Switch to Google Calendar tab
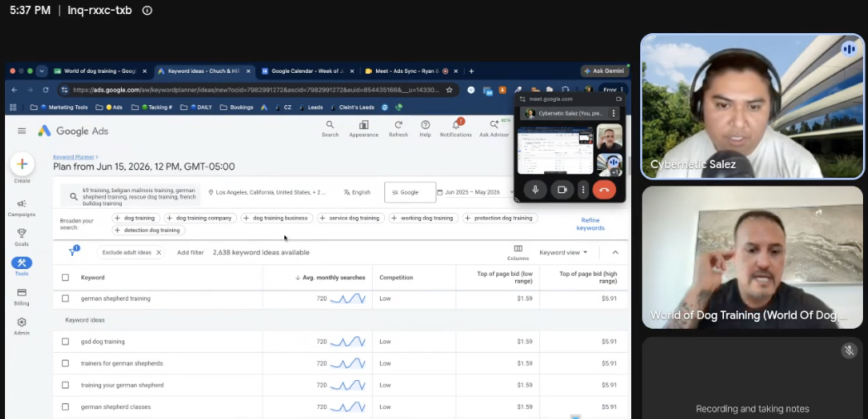 307,71
